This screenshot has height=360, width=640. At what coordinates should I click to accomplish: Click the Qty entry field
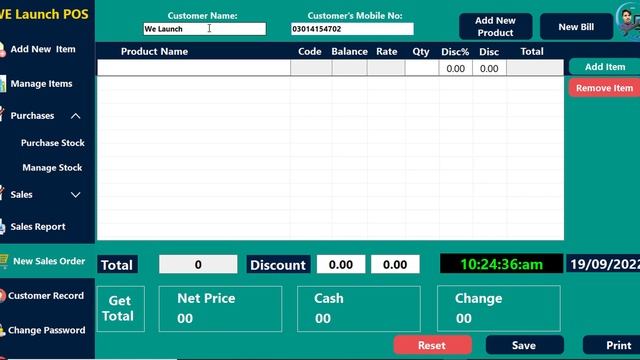click(422, 68)
